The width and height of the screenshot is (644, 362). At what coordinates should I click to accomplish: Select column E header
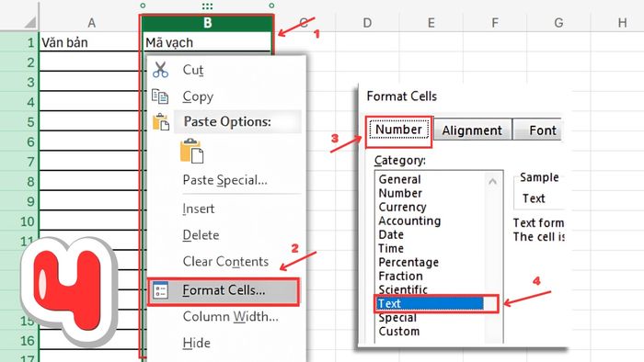point(431,23)
